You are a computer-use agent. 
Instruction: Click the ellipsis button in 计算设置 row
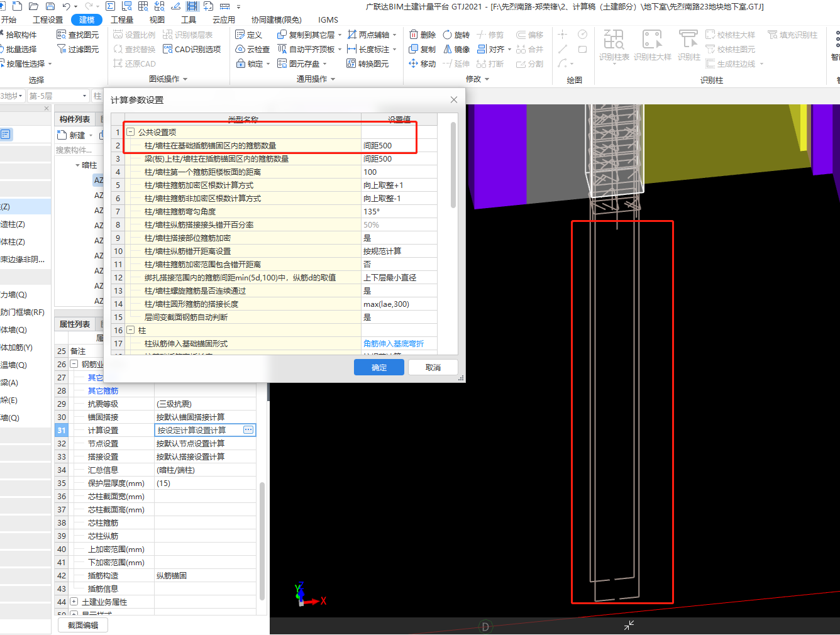click(248, 430)
